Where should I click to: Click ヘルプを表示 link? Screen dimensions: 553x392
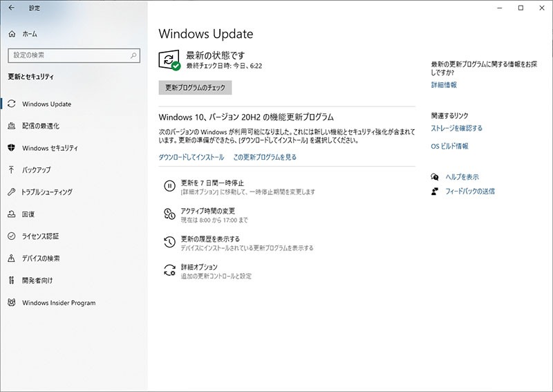[462, 177]
